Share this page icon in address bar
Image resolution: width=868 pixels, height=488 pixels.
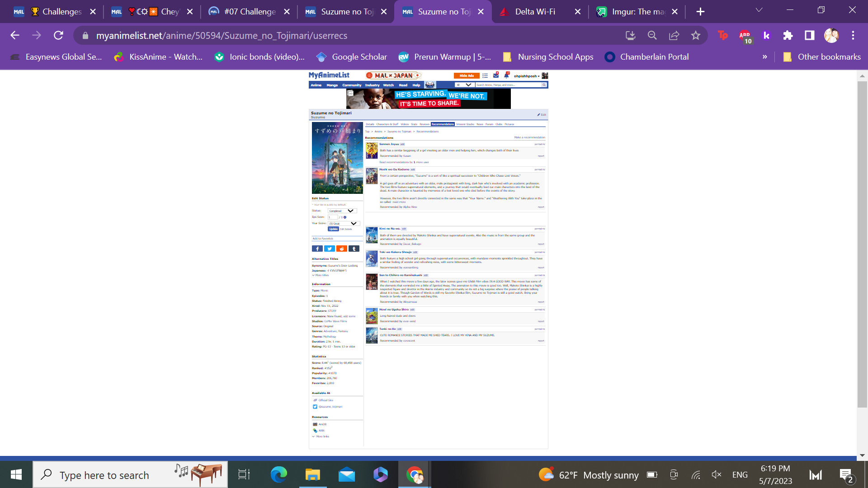pos(674,35)
